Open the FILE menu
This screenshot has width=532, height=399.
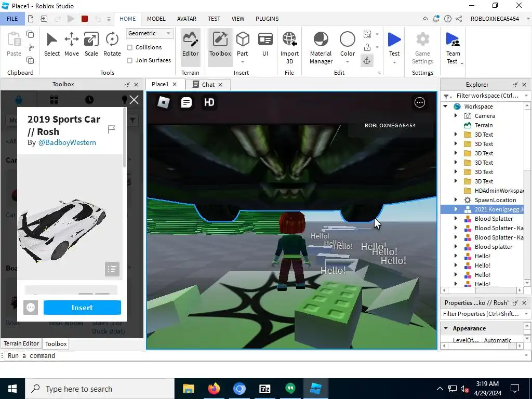12,19
